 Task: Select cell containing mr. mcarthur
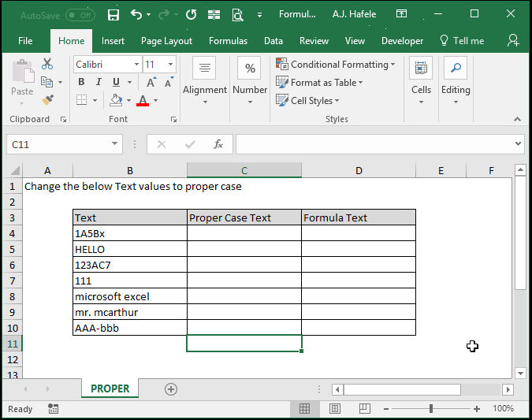[x=130, y=312]
